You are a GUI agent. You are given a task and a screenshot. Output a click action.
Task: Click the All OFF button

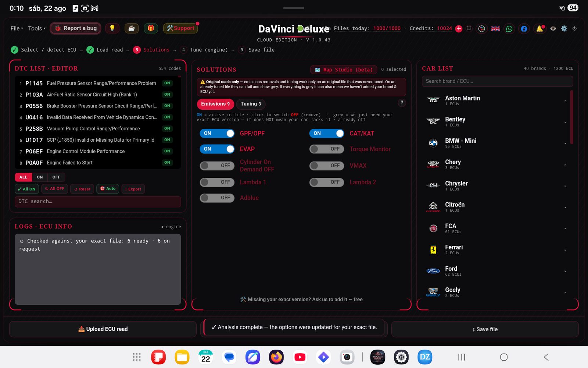[54, 188]
